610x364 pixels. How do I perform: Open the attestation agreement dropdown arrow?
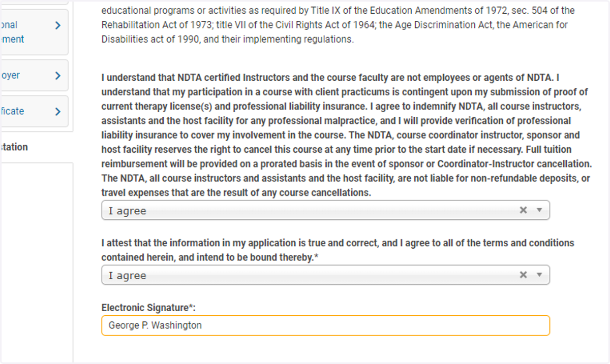[539, 275]
